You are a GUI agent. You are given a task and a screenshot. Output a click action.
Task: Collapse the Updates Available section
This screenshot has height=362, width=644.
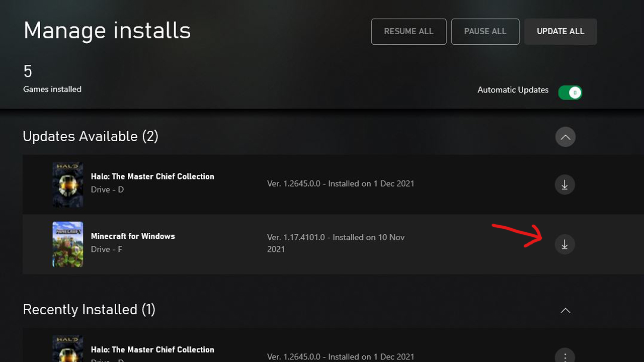point(565,137)
